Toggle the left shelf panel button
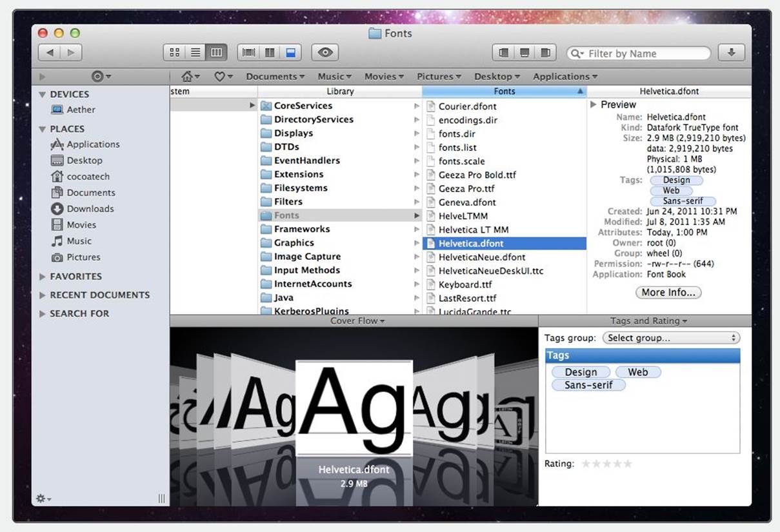The height and width of the screenshot is (532, 780). (x=503, y=53)
